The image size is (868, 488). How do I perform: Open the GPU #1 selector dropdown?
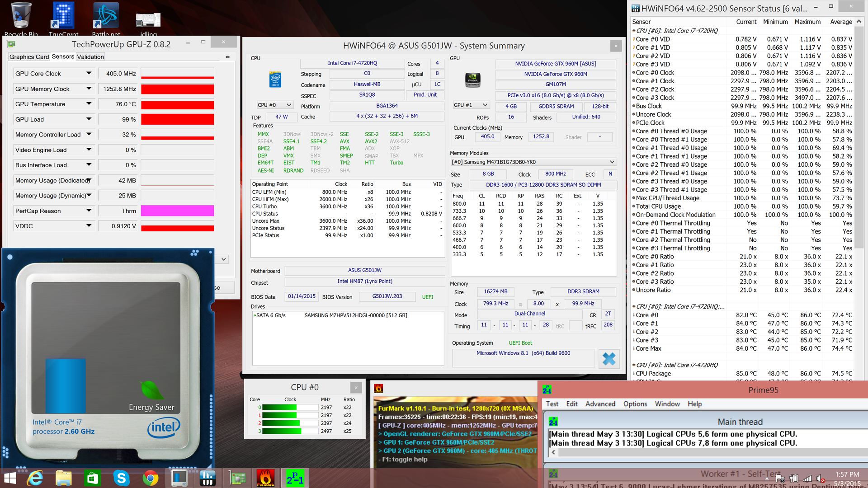click(471, 105)
